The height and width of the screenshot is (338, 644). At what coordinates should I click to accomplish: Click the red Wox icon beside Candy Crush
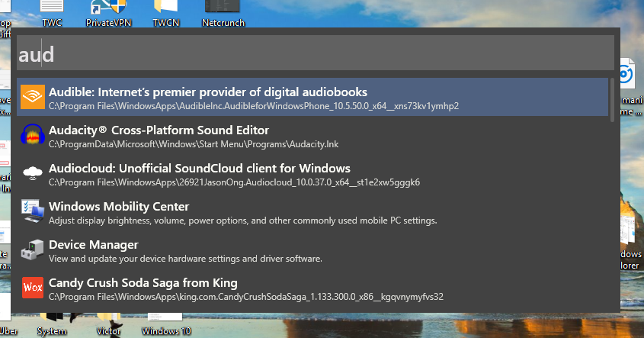click(32, 288)
